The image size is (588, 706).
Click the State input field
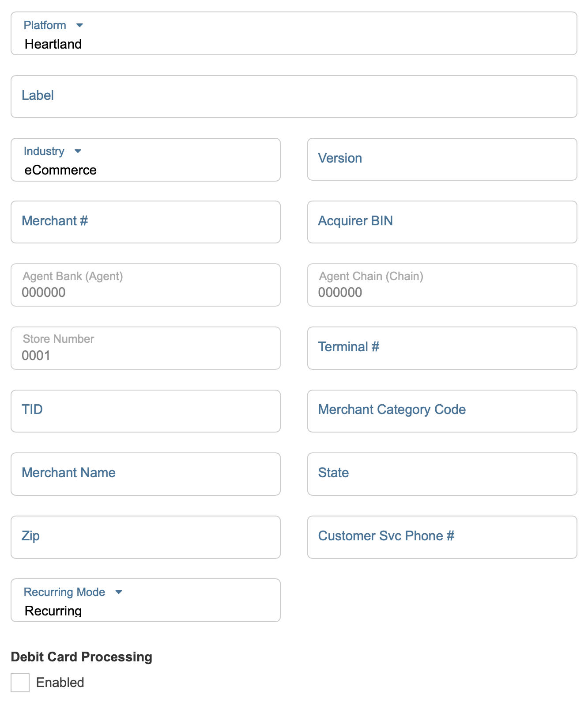click(x=442, y=474)
